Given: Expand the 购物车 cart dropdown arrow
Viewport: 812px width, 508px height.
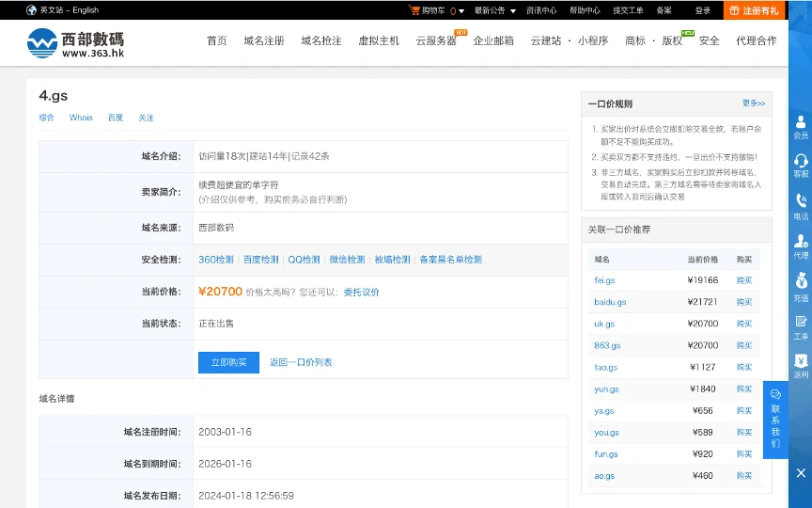Looking at the screenshot, I should click(461, 11).
